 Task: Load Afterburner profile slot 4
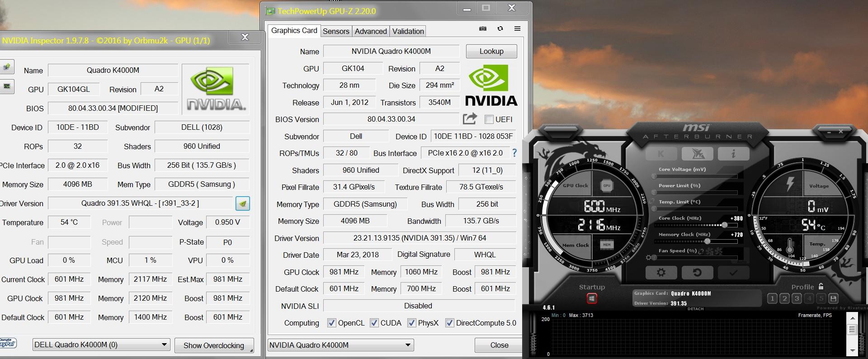[809, 298]
